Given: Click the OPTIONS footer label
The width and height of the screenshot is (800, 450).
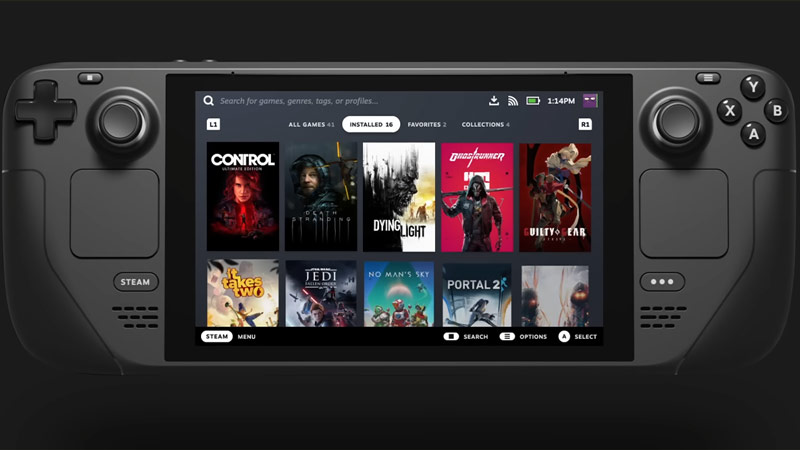Looking at the screenshot, I should (533, 337).
